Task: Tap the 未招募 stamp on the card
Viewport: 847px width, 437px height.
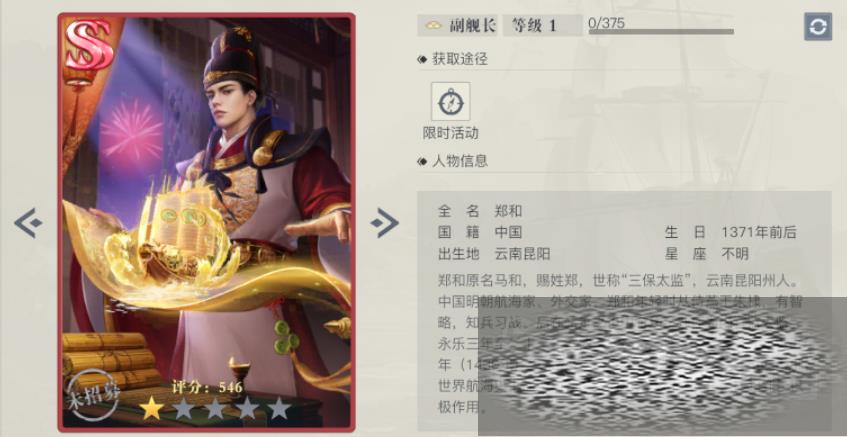Action: (93, 395)
